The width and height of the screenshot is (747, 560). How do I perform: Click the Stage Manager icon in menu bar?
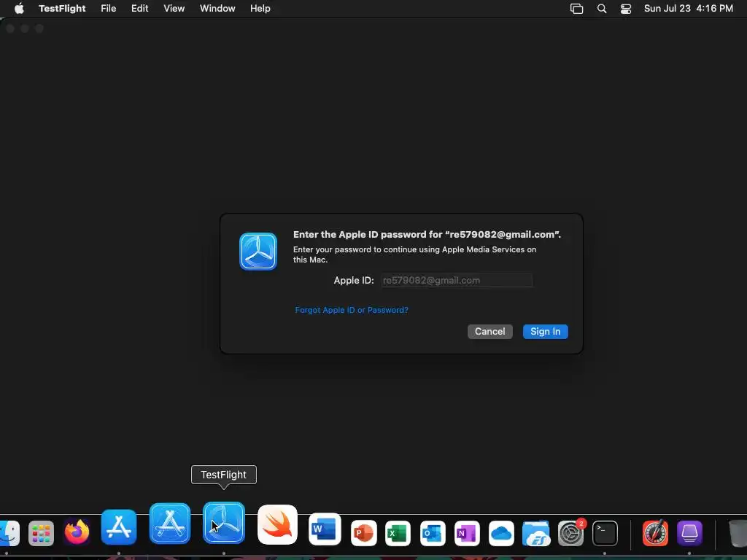click(576, 8)
